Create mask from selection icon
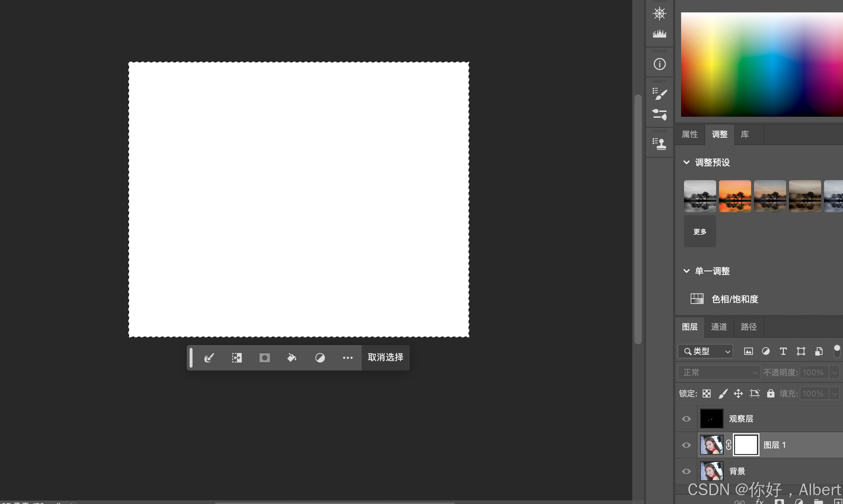Viewport: 843px width, 504px height. tap(264, 358)
